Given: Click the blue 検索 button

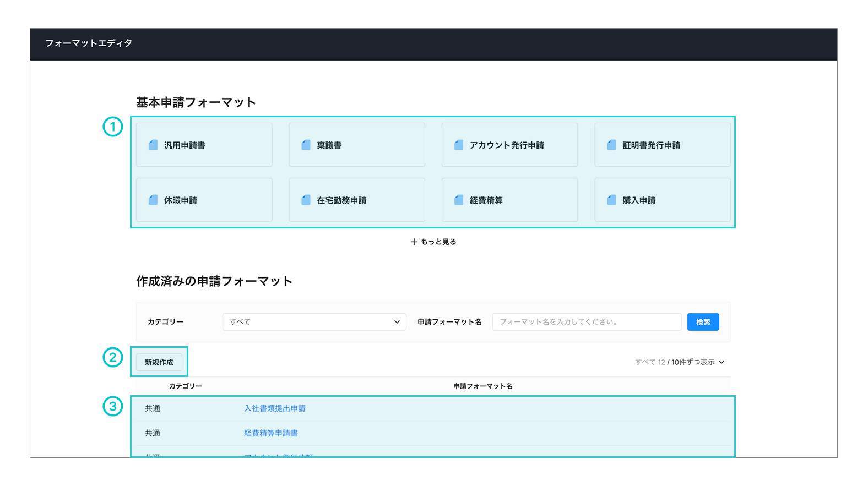Looking at the screenshot, I should coord(703,322).
